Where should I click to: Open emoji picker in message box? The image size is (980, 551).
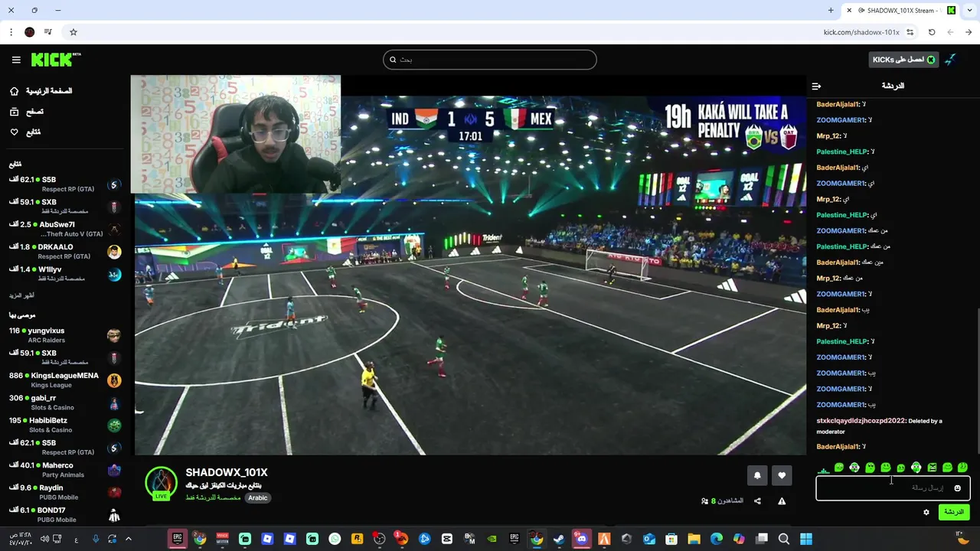957,488
